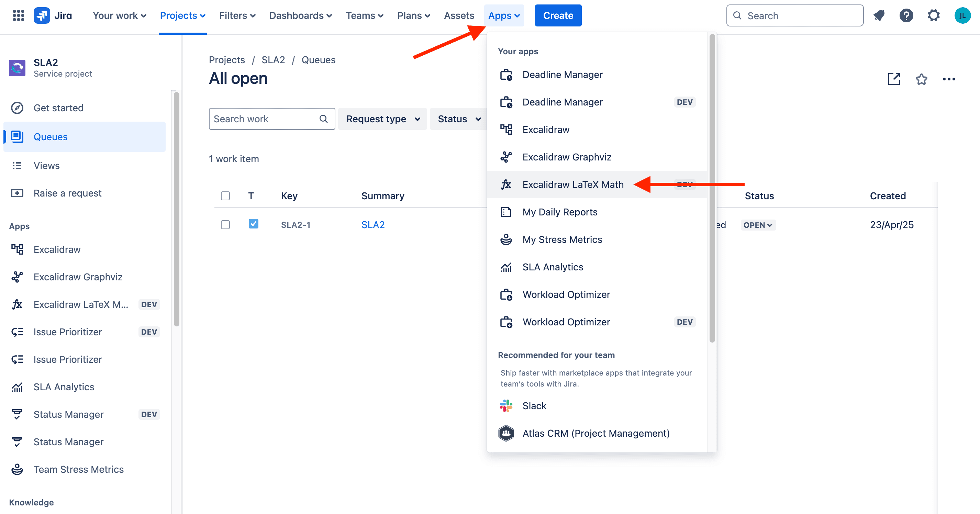980x514 pixels.
Task: Click the search magnifier in Search work
Action: (323, 119)
